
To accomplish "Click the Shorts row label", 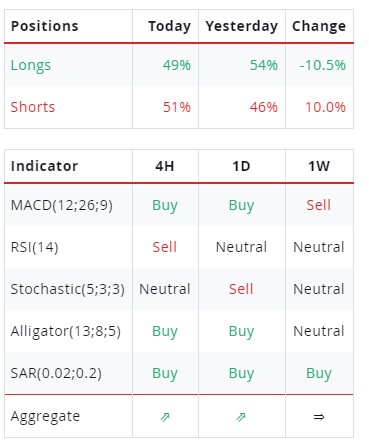I will pos(33,107).
